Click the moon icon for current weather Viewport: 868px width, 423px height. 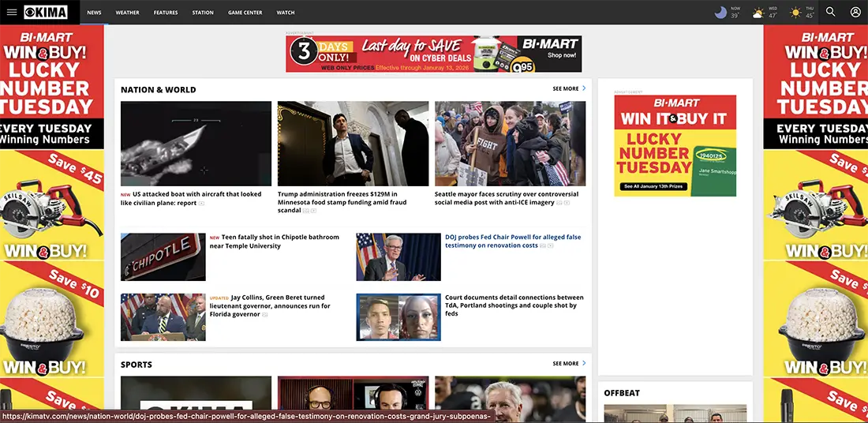coord(720,12)
